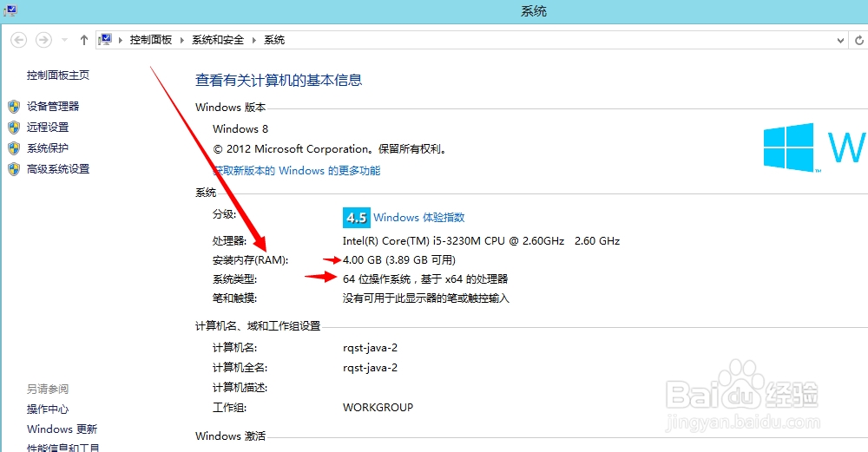Select the WORKGROUP value
Viewport: 868px width, 452px height.
click(x=378, y=408)
